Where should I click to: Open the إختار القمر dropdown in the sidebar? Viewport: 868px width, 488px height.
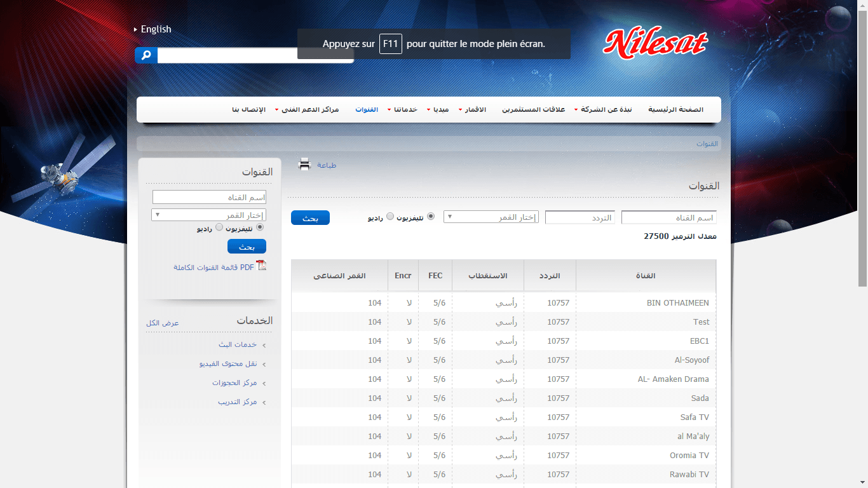(x=209, y=215)
